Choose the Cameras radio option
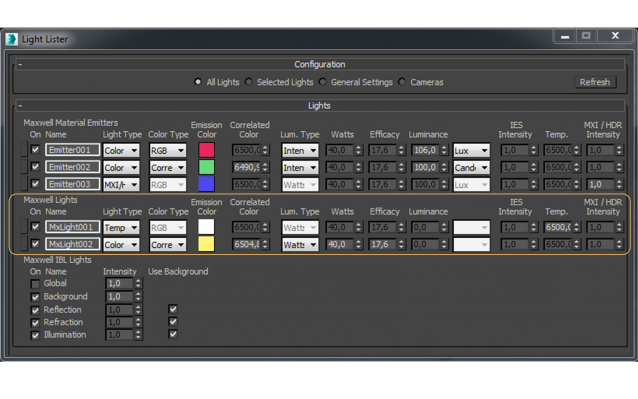 [x=402, y=82]
